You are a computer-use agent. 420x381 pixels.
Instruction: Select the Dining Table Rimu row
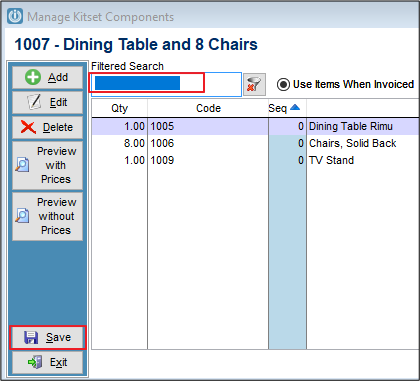(255, 127)
